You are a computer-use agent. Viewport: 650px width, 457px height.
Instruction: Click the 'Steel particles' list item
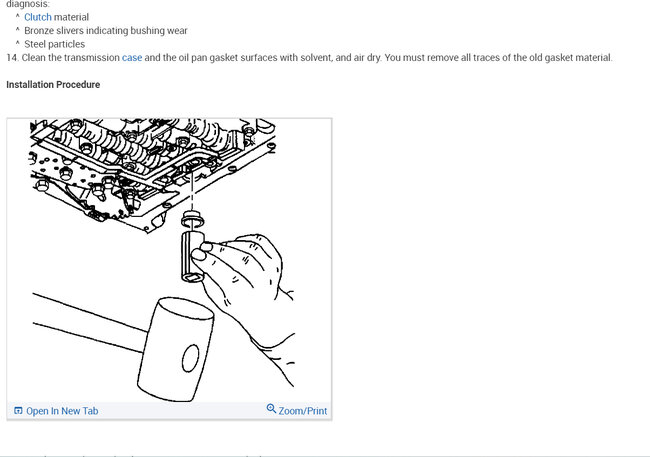coord(54,44)
